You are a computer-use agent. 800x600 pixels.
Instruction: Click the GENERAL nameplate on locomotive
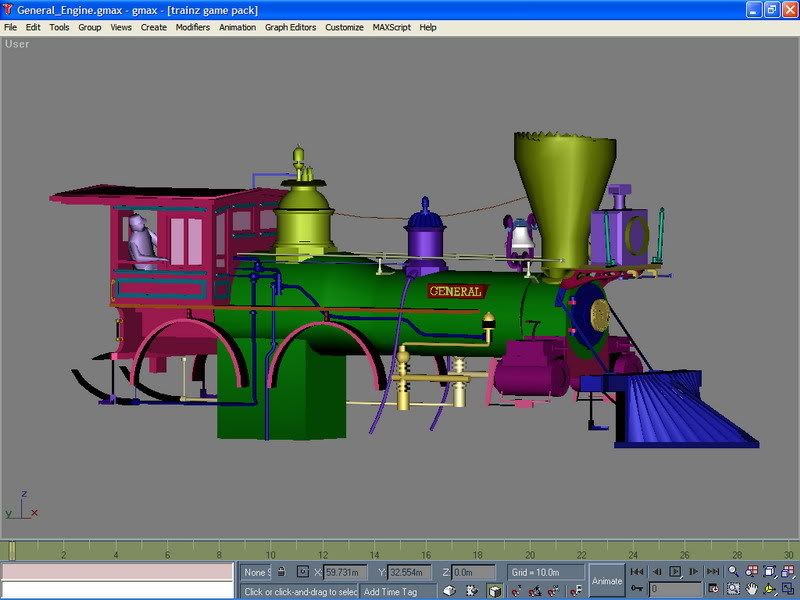(456, 291)
